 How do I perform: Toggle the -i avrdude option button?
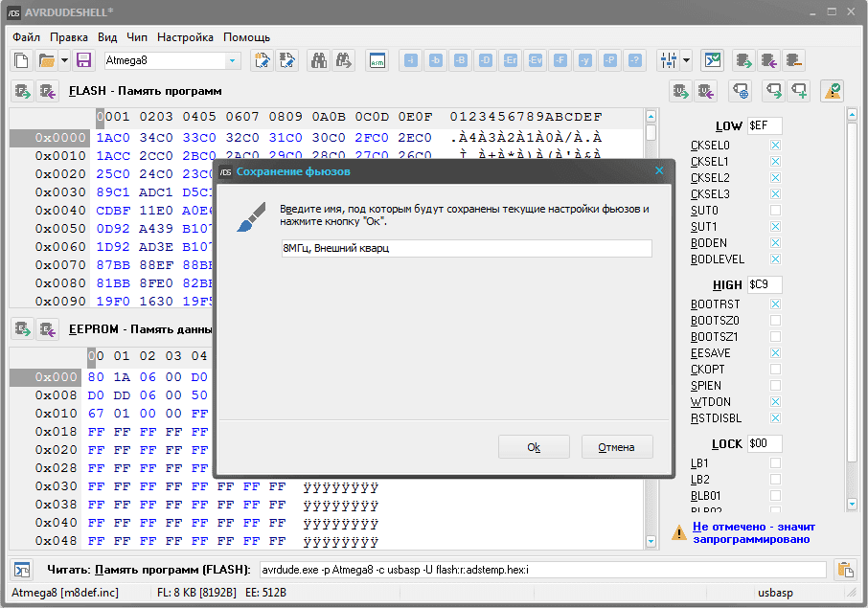coord(411,60)
